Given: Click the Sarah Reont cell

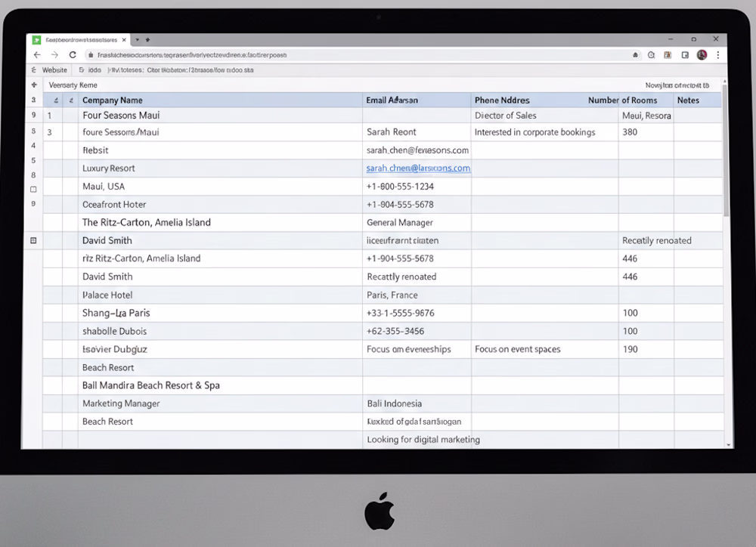Looking at the screenshot, I should coord(417,132).
